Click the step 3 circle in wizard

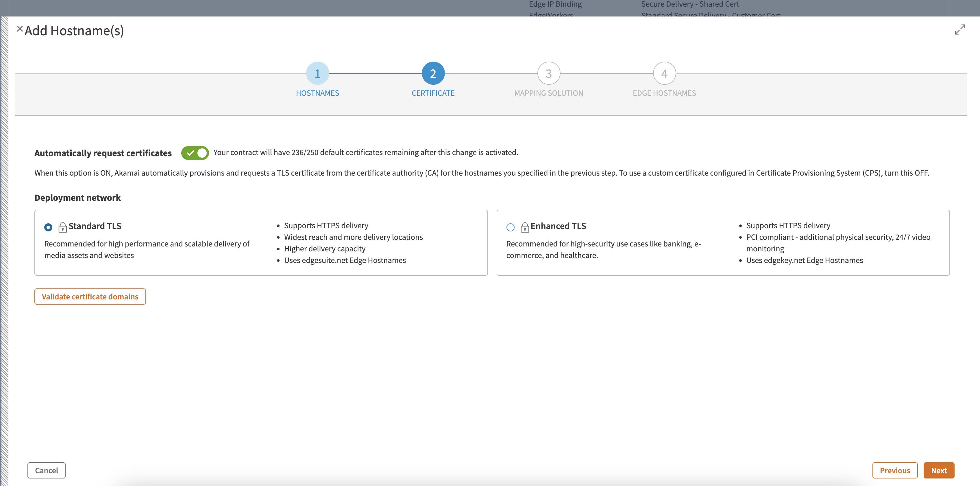pos(549,73)
